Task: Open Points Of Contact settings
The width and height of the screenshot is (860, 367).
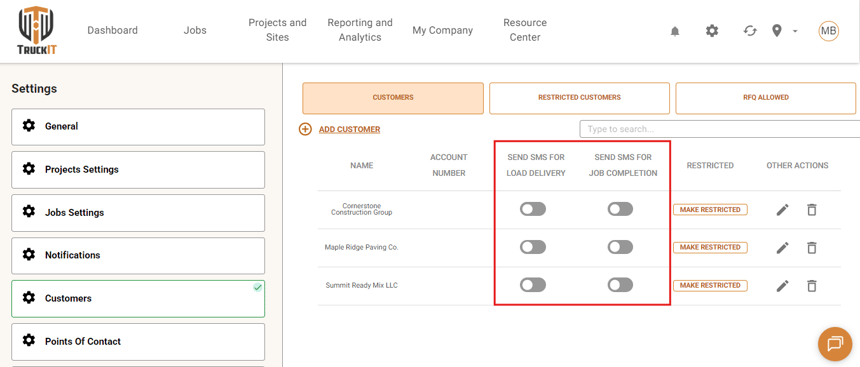Action: click(138, 341)
